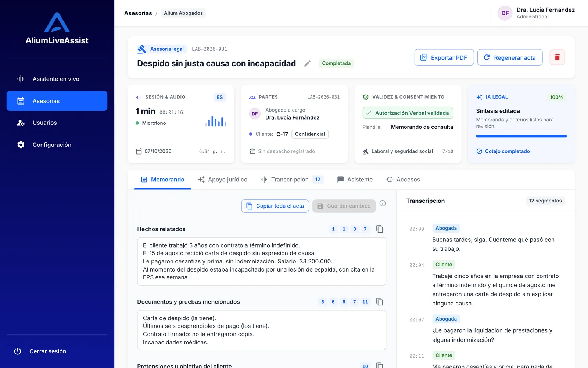Click Cotejo completado link
Image resolution: width=588 pixels, height=368 pixels.
click(x=503, y=151)
